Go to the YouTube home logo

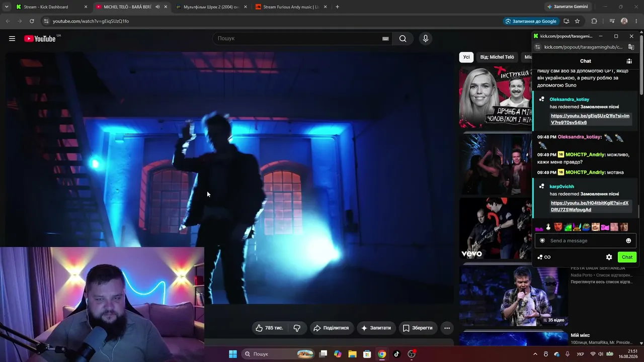[40, 39]
